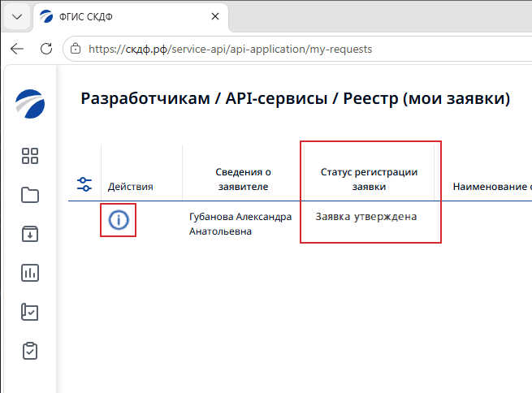Open the bar chart reports icon

(x=30, y=273)
